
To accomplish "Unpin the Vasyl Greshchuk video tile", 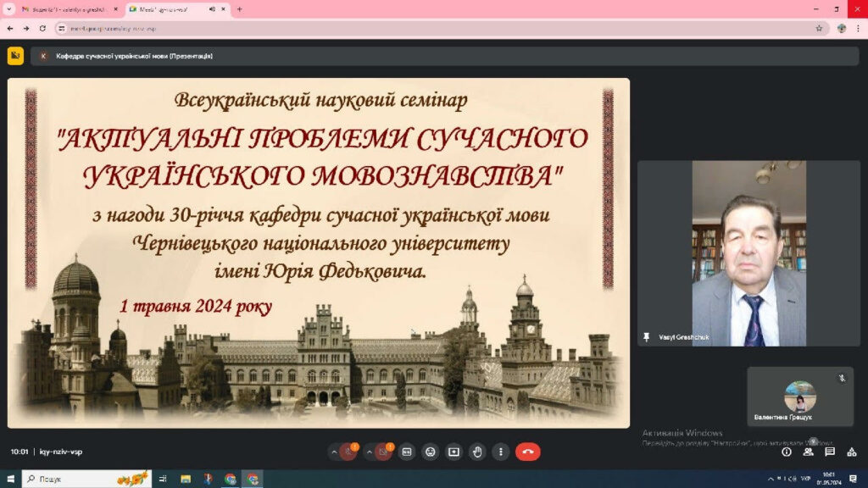I will click(647, 337).
